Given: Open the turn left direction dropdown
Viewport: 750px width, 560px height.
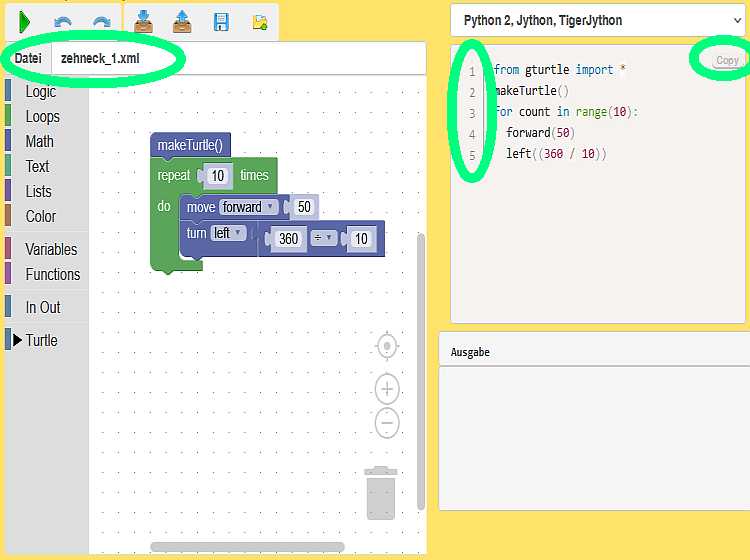Looking at the screenshot, I should point(228,233).
